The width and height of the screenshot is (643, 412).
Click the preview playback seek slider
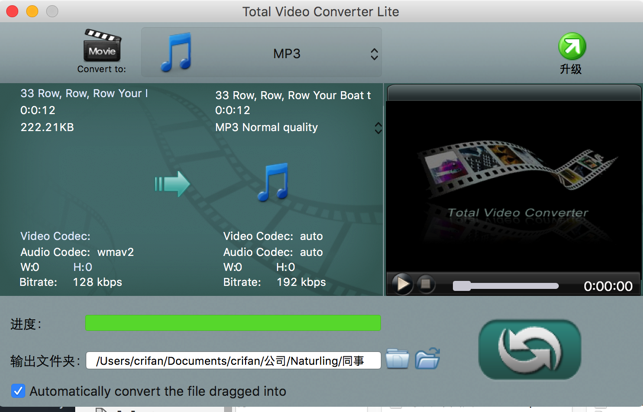coord(505,286)
